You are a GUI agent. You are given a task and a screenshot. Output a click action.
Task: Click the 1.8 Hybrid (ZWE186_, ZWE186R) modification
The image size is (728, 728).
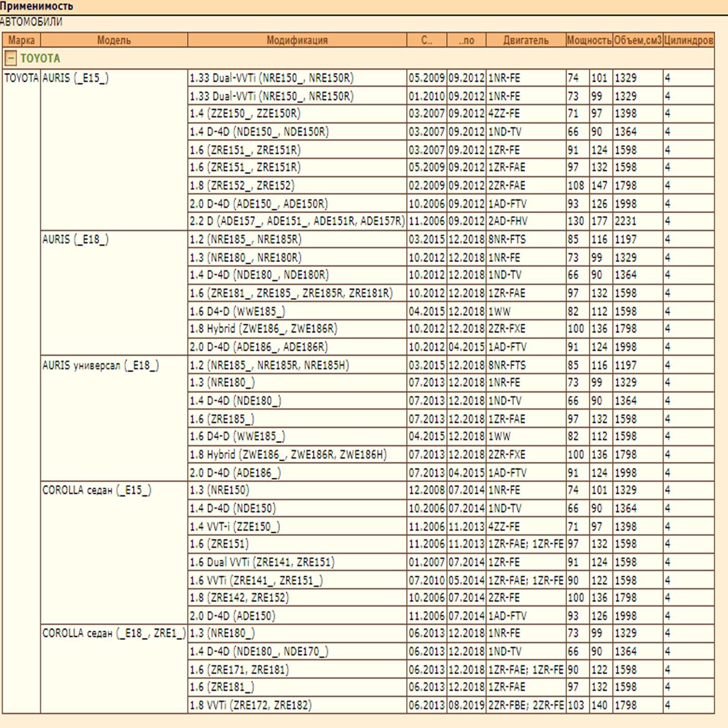coord(263,329)
